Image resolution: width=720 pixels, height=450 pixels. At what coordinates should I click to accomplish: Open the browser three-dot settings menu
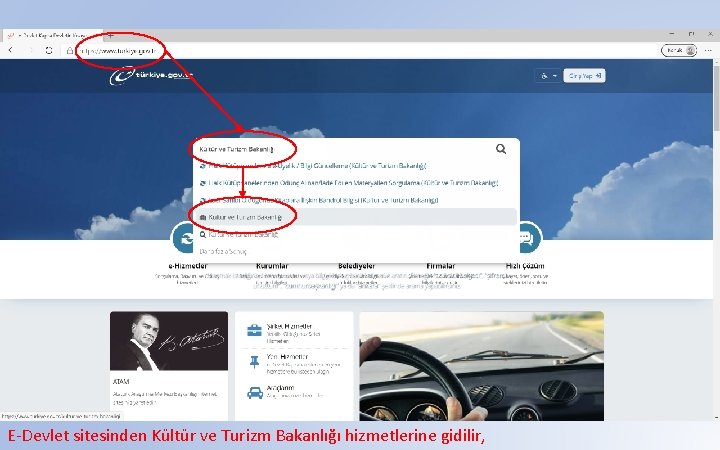(x=708, y=51)
